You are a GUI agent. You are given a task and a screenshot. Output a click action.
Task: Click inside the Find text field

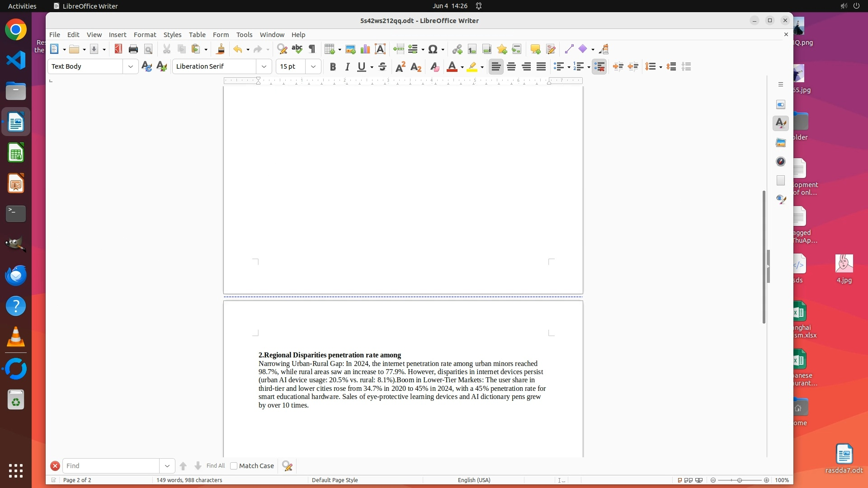point(111,466)
